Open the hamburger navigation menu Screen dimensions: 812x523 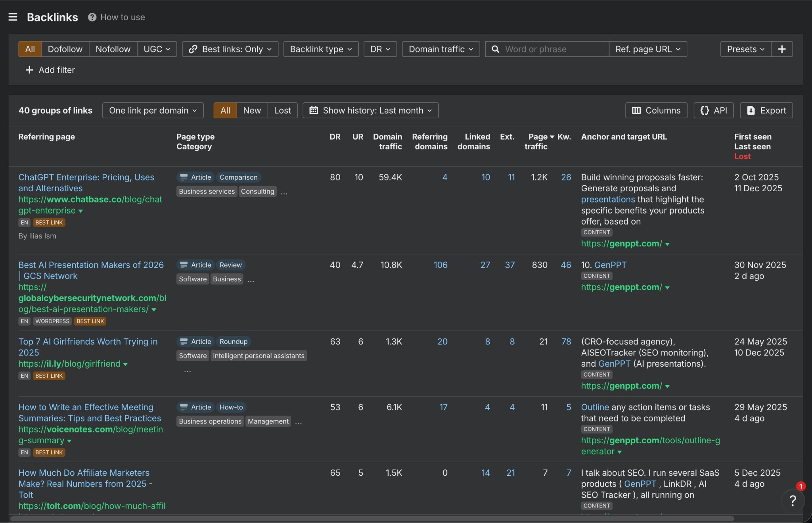coord(13,17)
